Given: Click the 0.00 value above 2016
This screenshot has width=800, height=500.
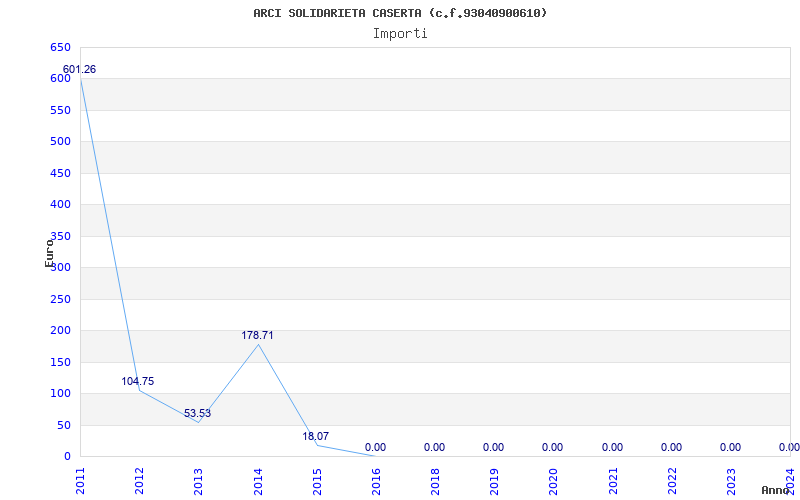Looking at the screenshot, I should pos(376,447).
